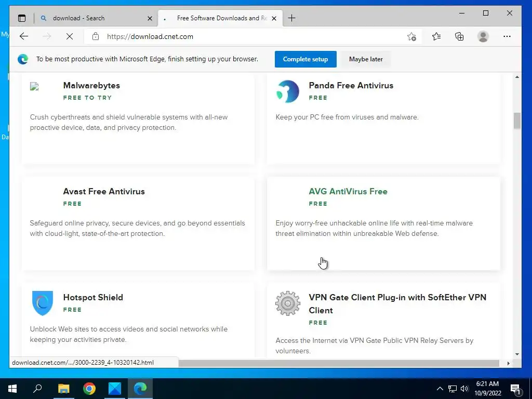This screenshot has height=399, width=532.
Task: Click Avast description about online privacy
Action: coord(137,229)
